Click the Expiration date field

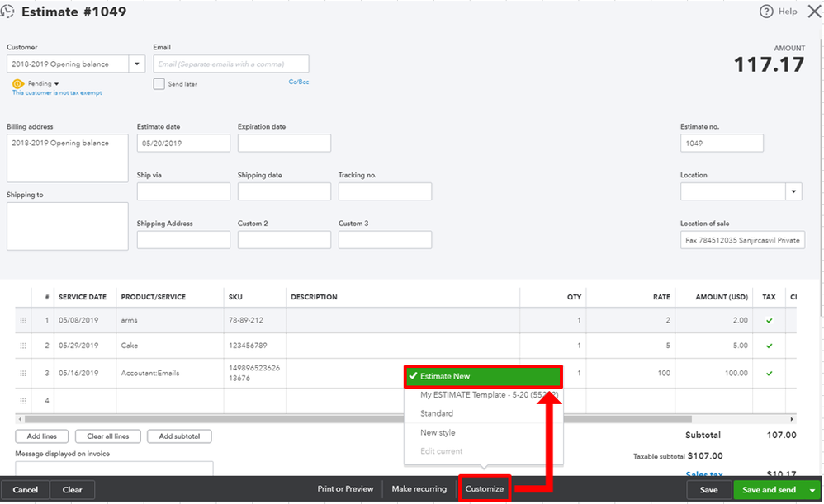coord(284,144)
